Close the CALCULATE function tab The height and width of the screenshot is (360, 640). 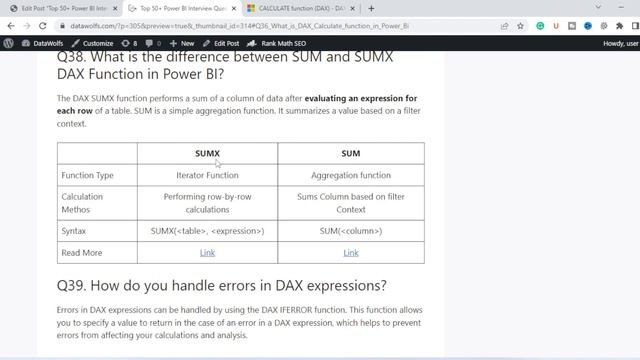[353, 8]
